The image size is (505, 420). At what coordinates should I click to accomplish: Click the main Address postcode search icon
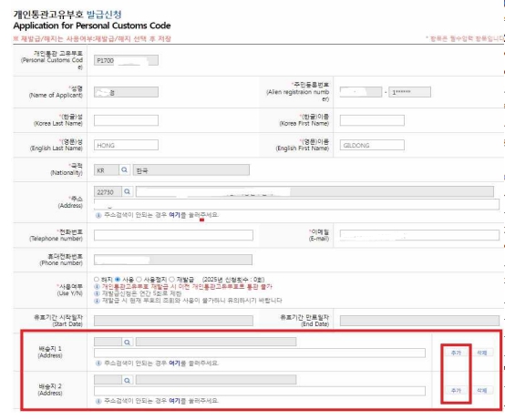[128, 192]
